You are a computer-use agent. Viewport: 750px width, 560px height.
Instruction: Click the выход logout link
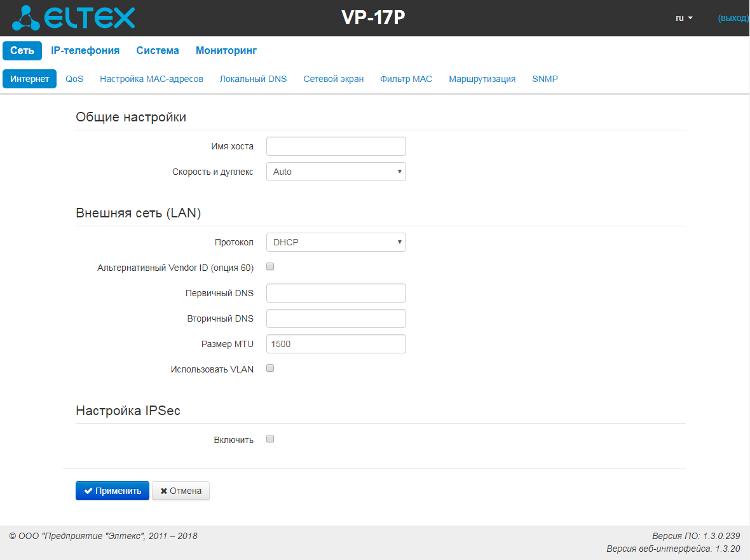[x=733, y=18]
